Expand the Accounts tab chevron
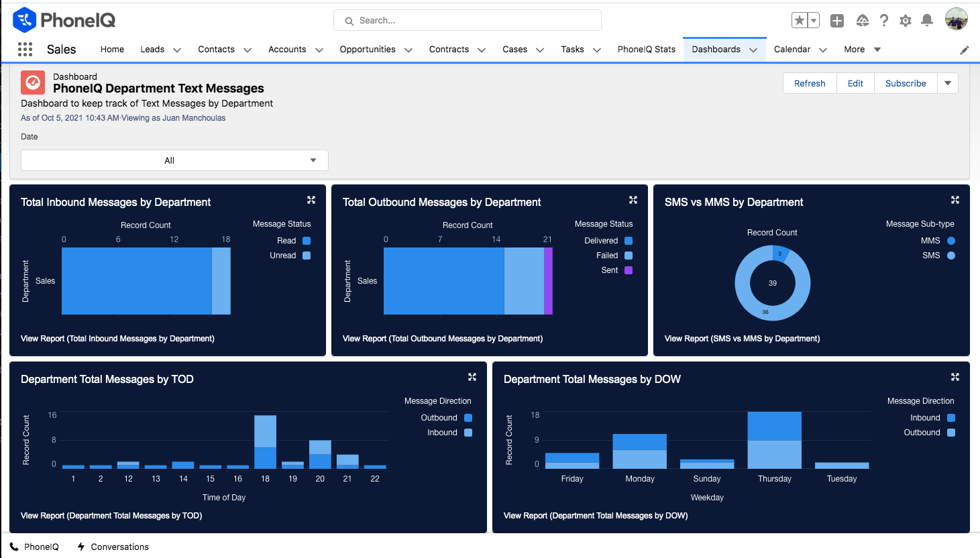Viewport: 980px width, 558px height. (x=319, y=50)
